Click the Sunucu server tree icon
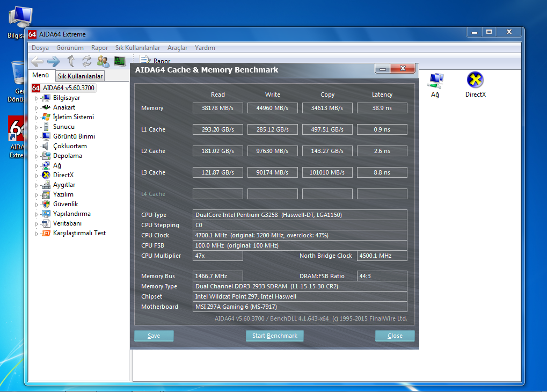The height and width of the screenshot is (392, 547). coord(46,127)
